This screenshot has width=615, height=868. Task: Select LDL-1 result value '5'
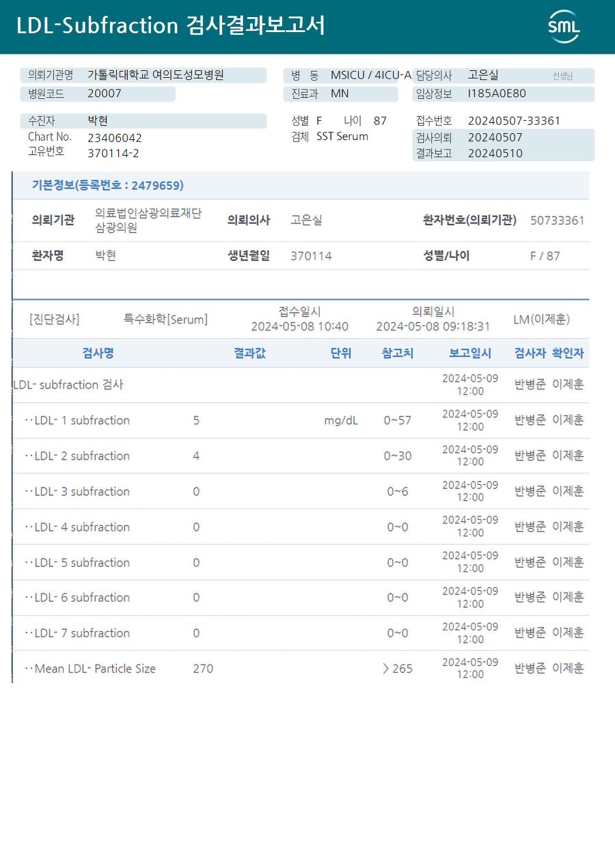[196, 420]
